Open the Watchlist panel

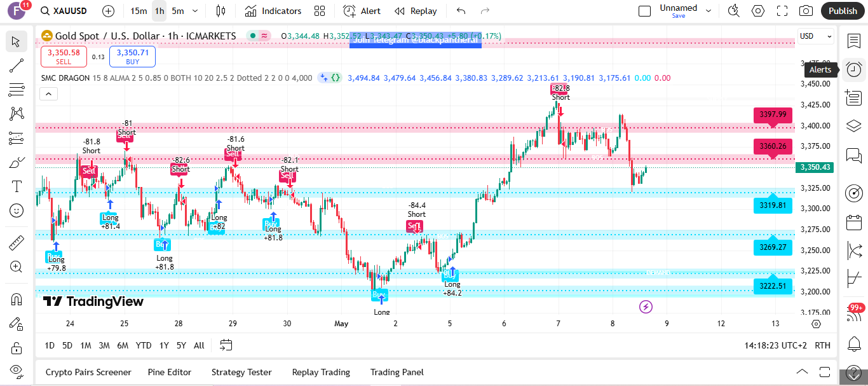coord(854,41)
